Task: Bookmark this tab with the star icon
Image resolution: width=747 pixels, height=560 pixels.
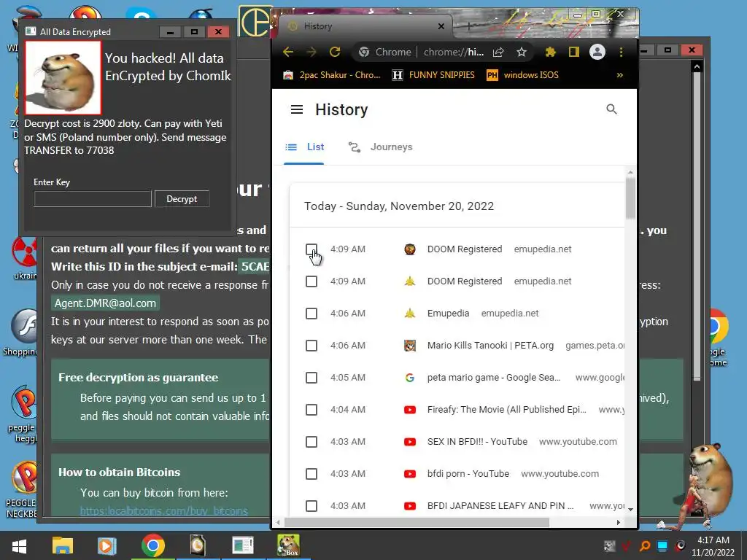Action: (x=522, y=52)
